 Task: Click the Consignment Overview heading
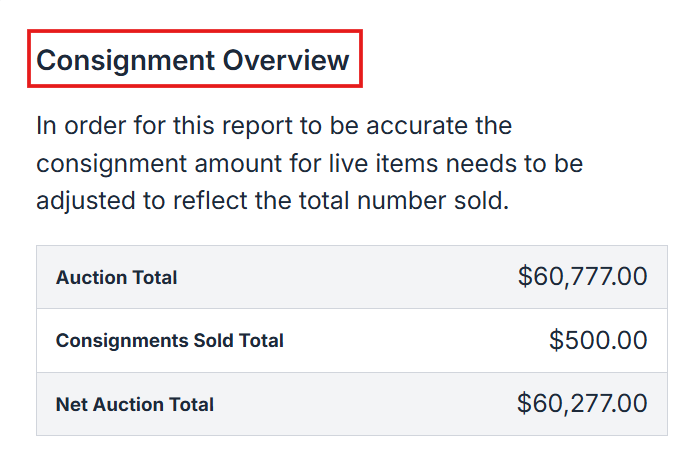tap(193, 60)
